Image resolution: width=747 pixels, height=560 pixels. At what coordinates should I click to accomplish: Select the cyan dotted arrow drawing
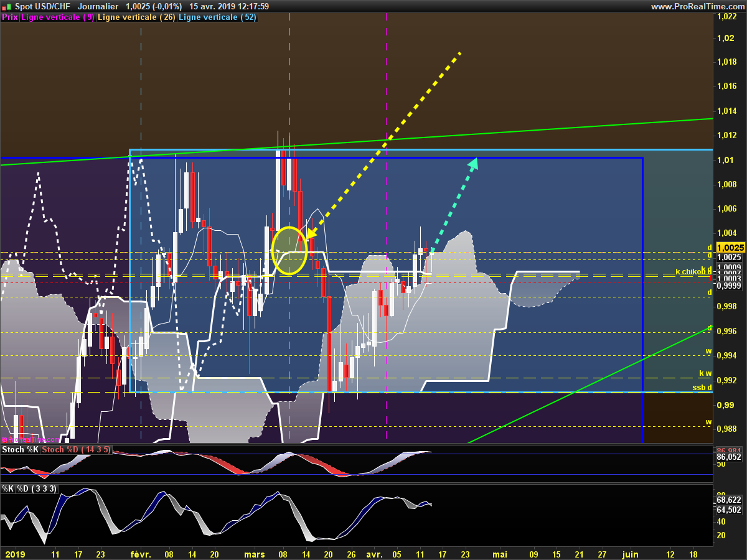tap(454, 205)
